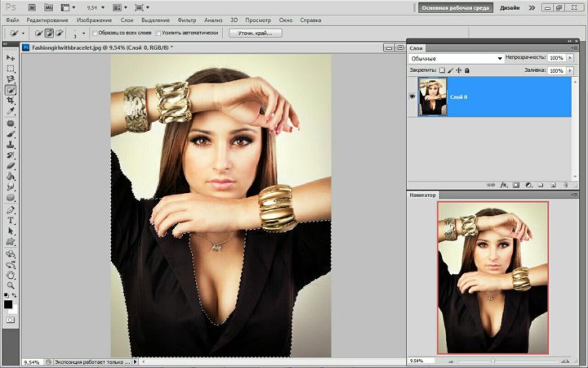Toggle lock transparent pixels
This screenshot has width=588, height=368.
click(442, 70)
